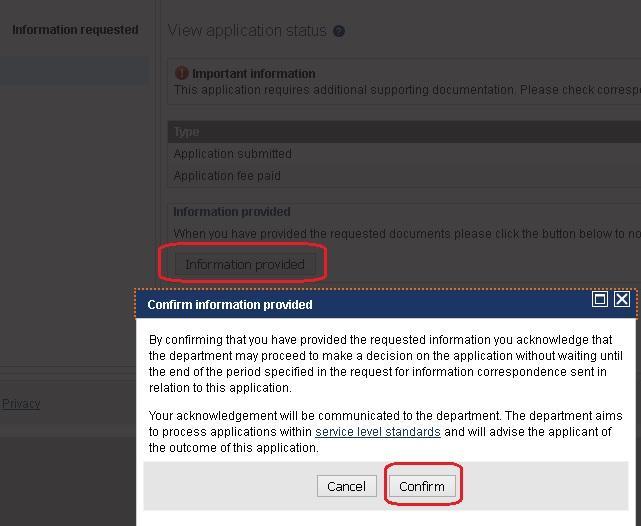This screenshot has width=641, height=526.
Task: Click the paragraph starting "Your acknowledgement"
Action: [386, 431]
